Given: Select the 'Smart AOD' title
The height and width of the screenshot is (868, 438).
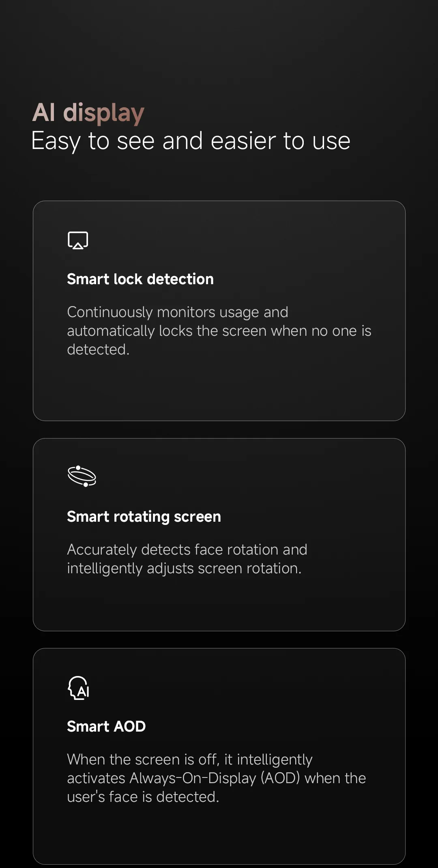Looking at the screenshot, I should coord(106,726).
